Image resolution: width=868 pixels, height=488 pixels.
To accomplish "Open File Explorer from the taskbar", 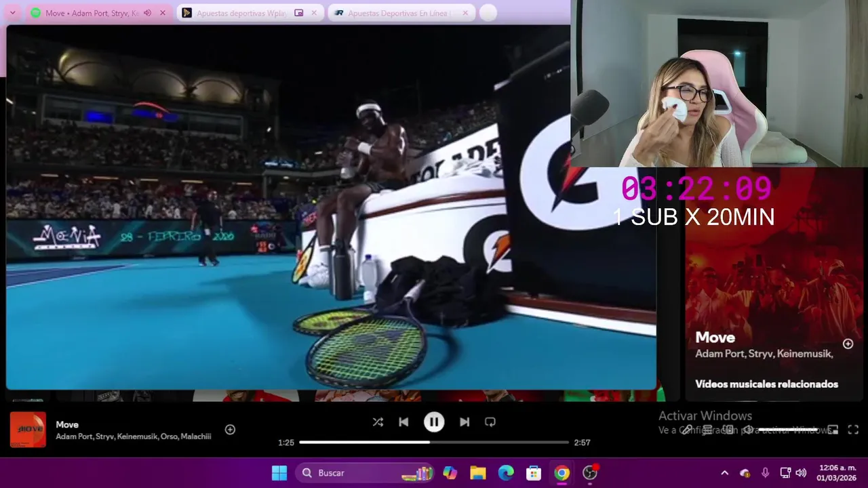I will pyautogui.click(x=478, y=473).
